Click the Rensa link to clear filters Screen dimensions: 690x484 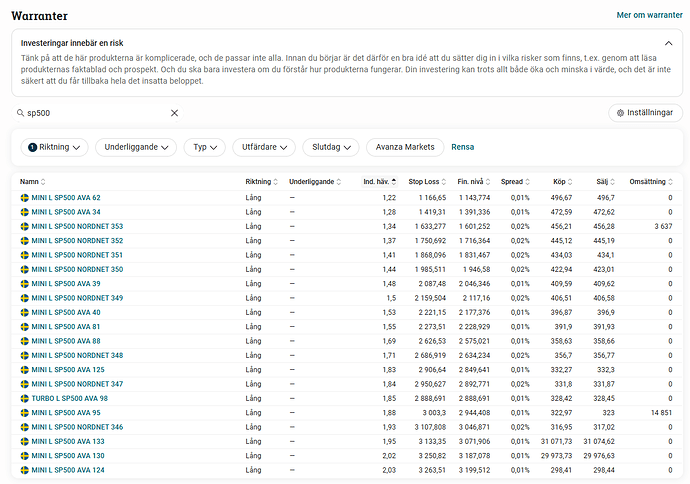[x=463, y=147]
